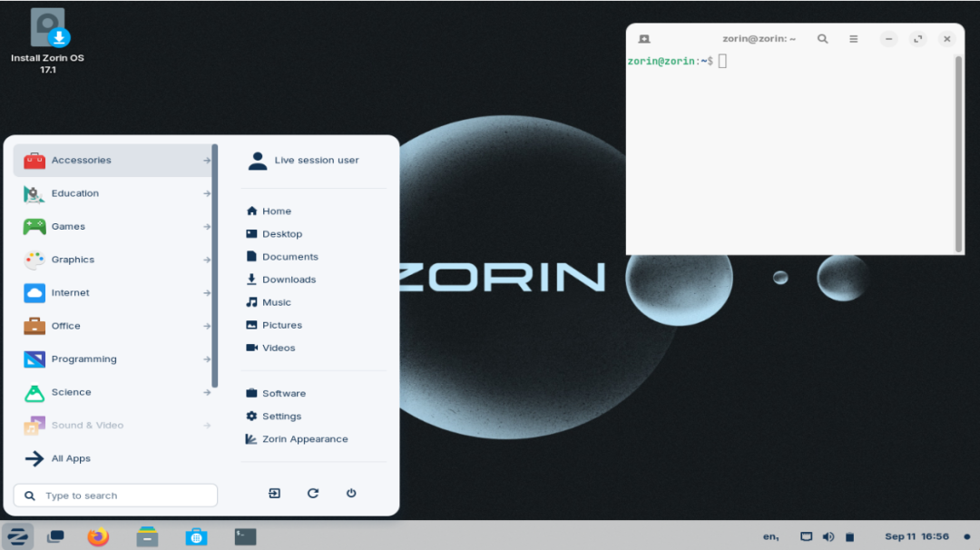This screenshot has width=980, height=550.
Task: Click inside the terminal prompt area
Action: tap(790, 154)
